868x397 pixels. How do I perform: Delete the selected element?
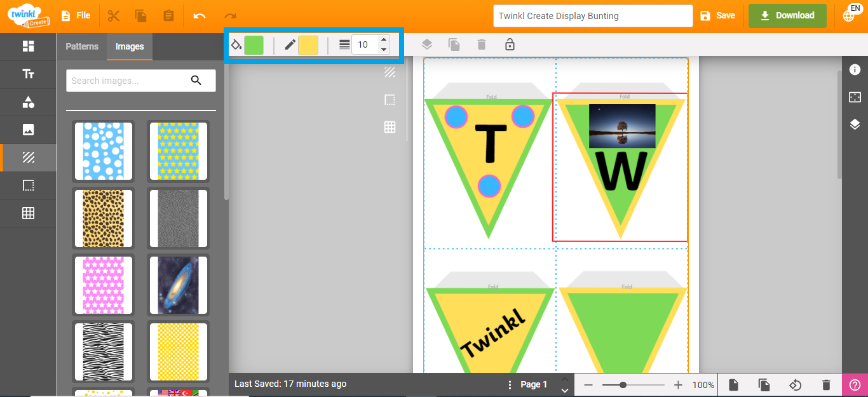click(x=482, y=44)
